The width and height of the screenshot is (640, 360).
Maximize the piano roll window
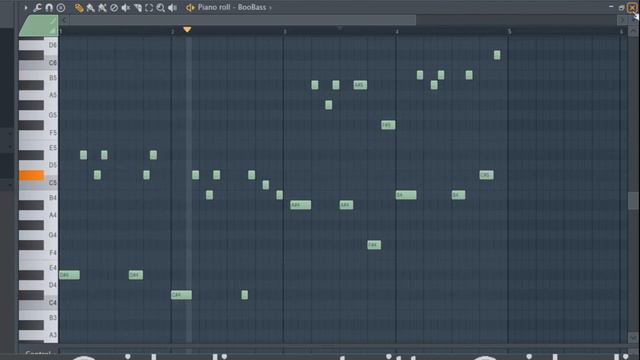[x=621, y=7]
